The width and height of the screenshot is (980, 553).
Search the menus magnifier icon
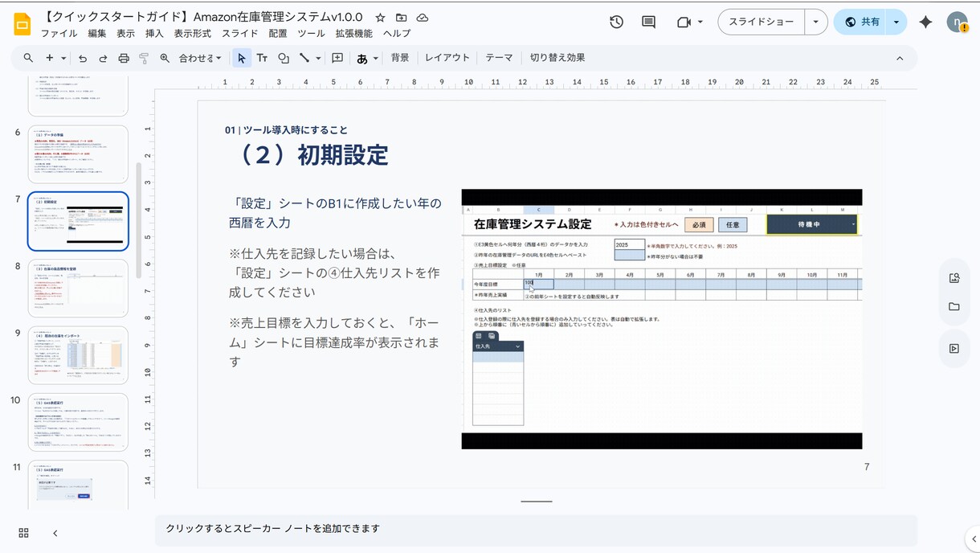click(x=28, y=58)
